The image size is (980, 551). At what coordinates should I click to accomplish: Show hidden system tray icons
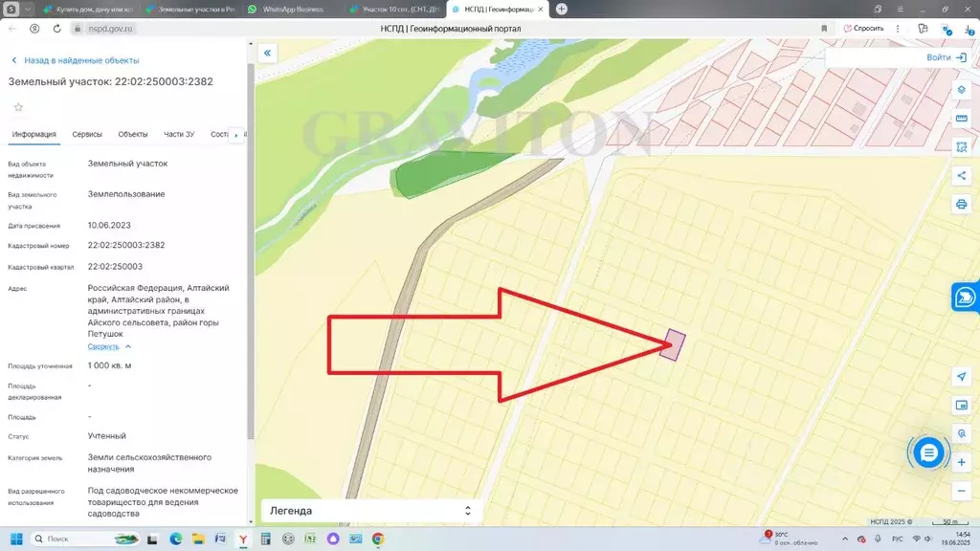pyautogui.click(x=845, y=539)
